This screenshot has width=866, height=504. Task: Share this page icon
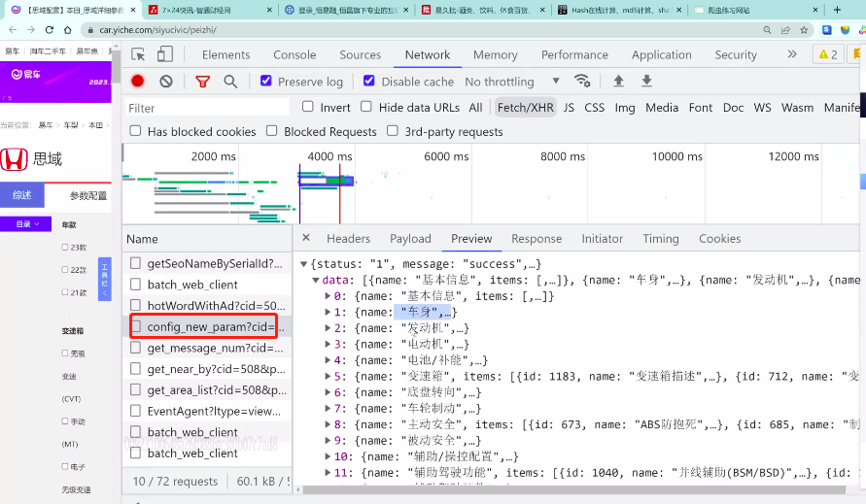click(x=785, y=30)
